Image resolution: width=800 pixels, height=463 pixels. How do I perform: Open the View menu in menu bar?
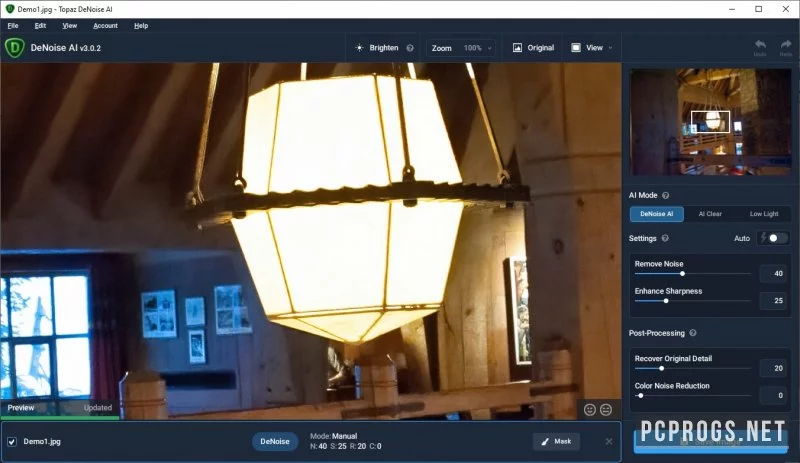coord(69,26)
